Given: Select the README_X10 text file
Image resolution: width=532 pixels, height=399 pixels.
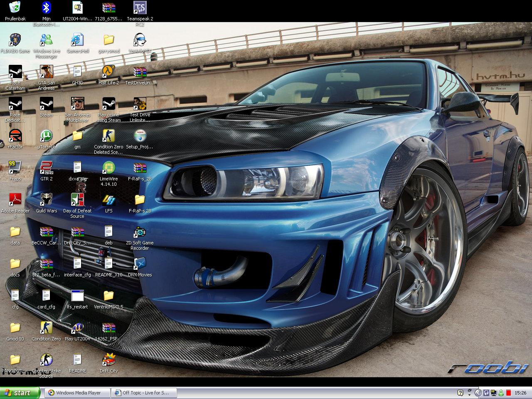Looking at the screenshot, I should pyautogui.click(x=109, y=267).
